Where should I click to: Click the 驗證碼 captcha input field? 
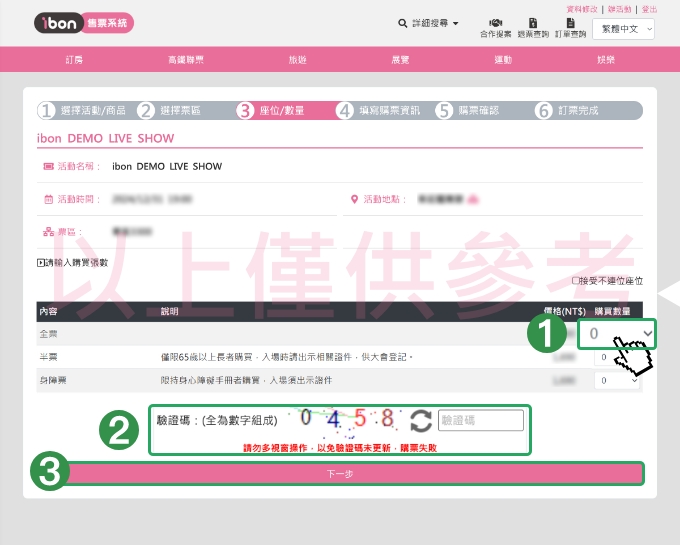point(480,420)
